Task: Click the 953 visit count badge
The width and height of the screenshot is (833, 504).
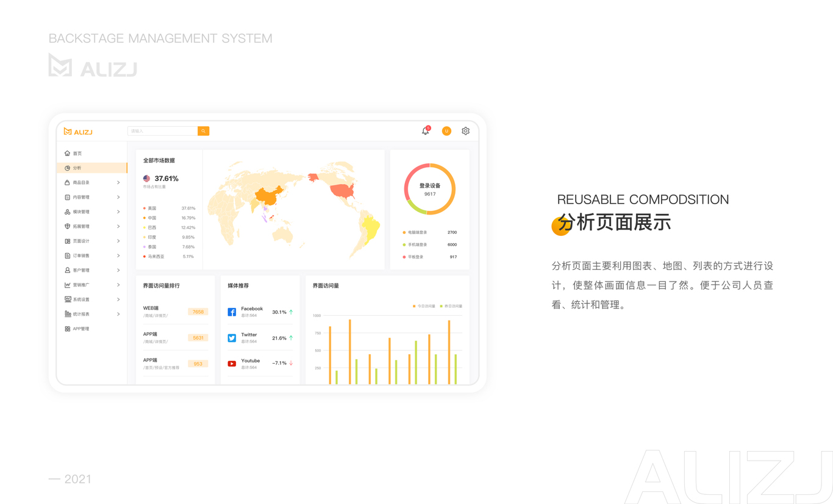Action: click(x=198, y=364)
